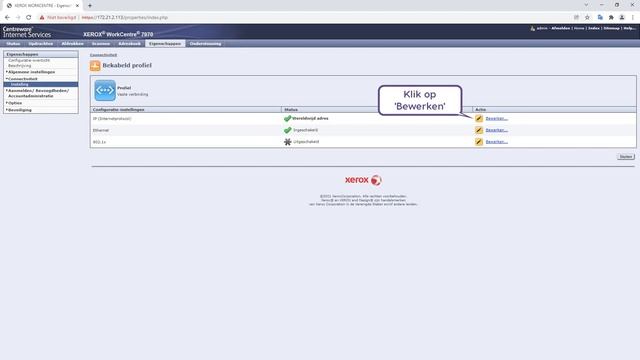Click the translate icon in the address bar
Screen dimensions: 640x360
(x=600, y=18)
